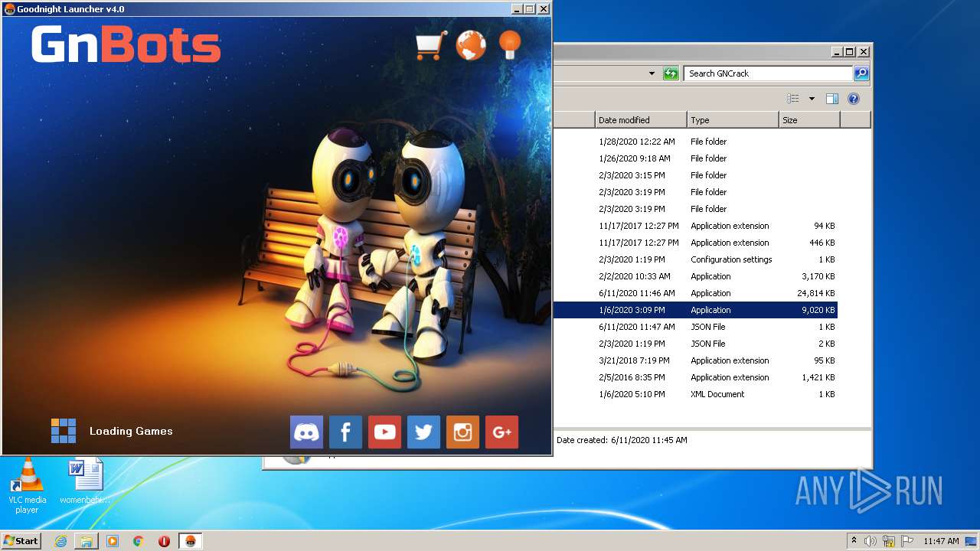Open the address bar history dropdown

[x=652, y=73]
